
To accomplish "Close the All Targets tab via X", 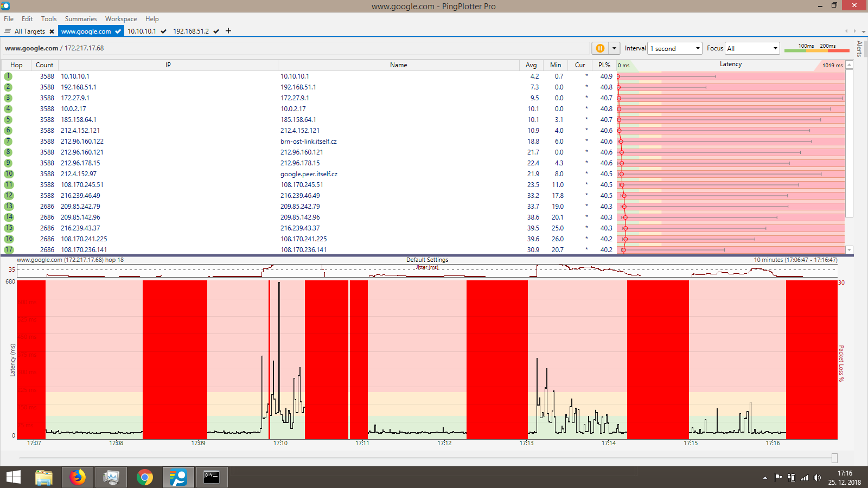I will (x=52, y=31).
